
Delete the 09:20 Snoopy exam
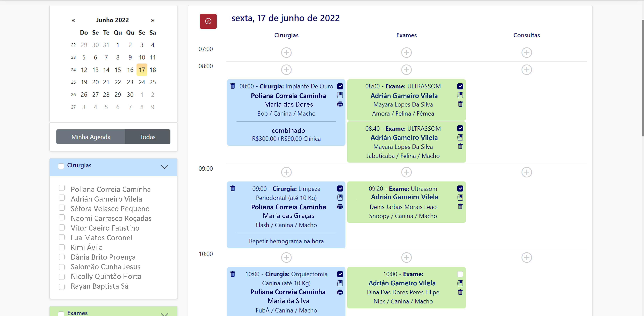coord(460,207)
